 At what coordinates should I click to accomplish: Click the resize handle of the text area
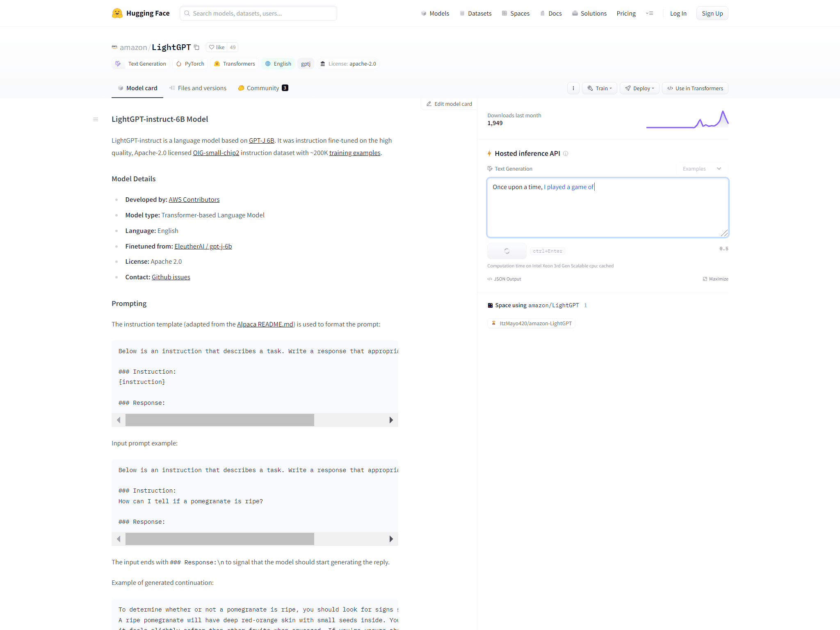click(x=724, y=233)
